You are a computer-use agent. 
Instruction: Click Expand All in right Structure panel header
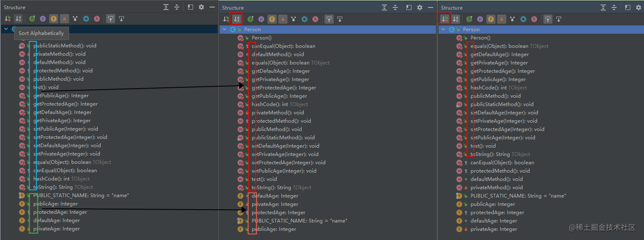coord(603,7)
